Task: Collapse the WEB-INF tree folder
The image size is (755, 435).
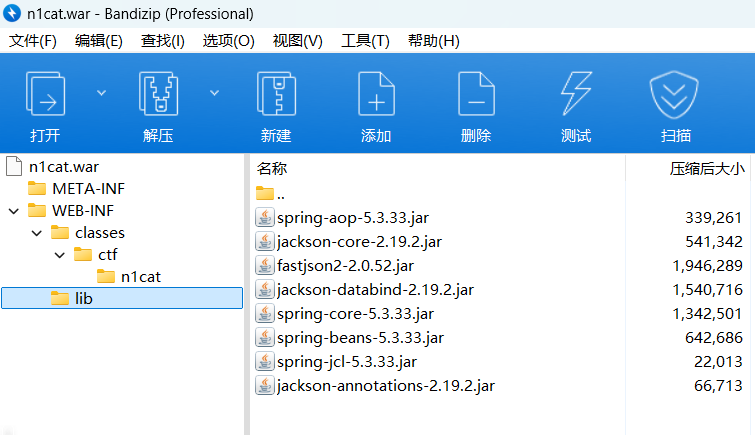Action: (x=13, y=210)
